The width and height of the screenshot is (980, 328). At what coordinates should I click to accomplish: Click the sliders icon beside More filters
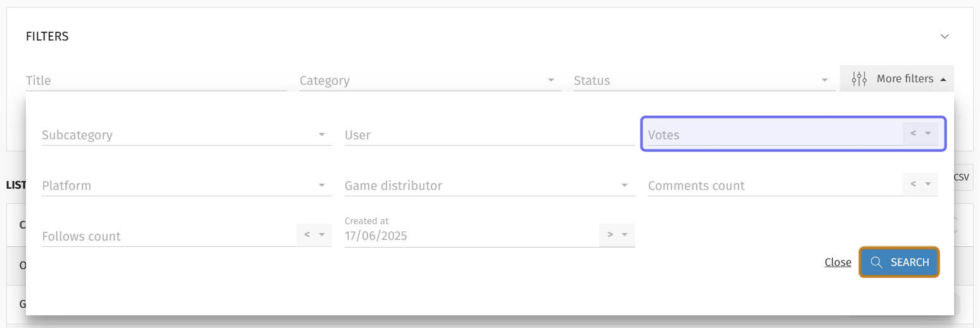click(859, 79)
